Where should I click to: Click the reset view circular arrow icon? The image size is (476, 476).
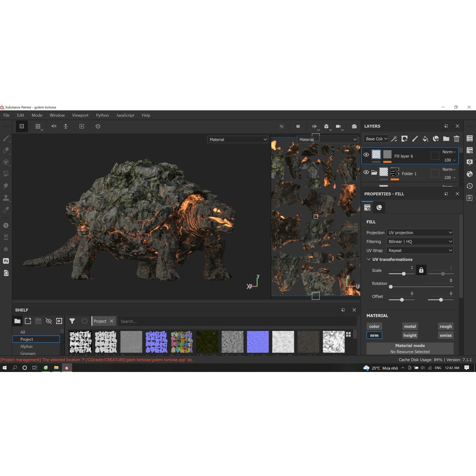coord(98,126)
